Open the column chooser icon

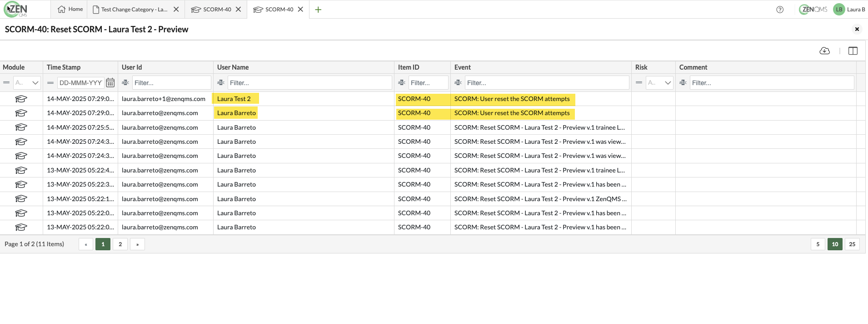click(853, 51)
